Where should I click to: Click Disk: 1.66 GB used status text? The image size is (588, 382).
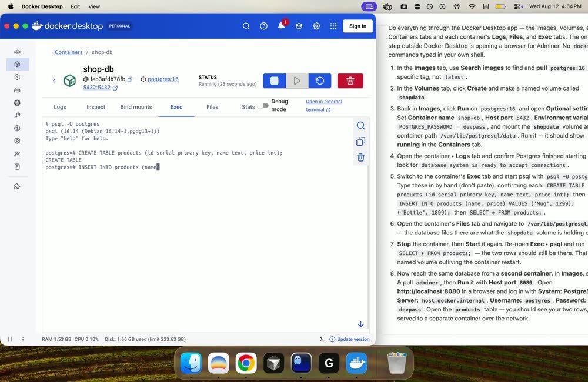click(x=145, y=339)
